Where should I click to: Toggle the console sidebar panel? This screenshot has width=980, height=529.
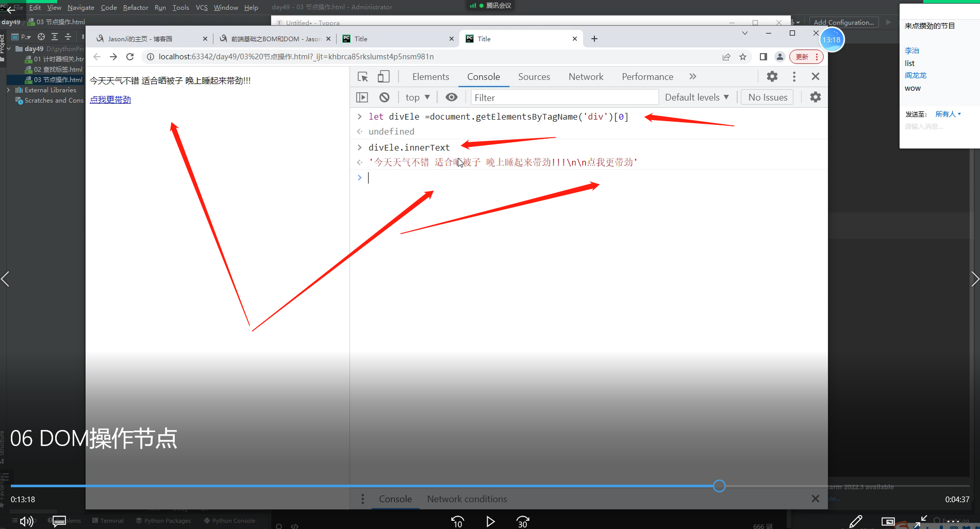tap(362, 97)
